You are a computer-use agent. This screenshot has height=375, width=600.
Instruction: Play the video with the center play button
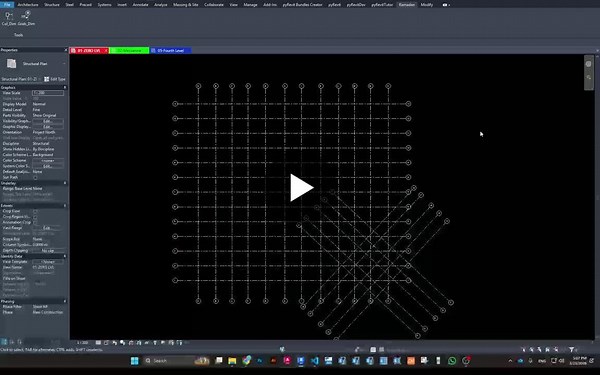click(302, 188)
